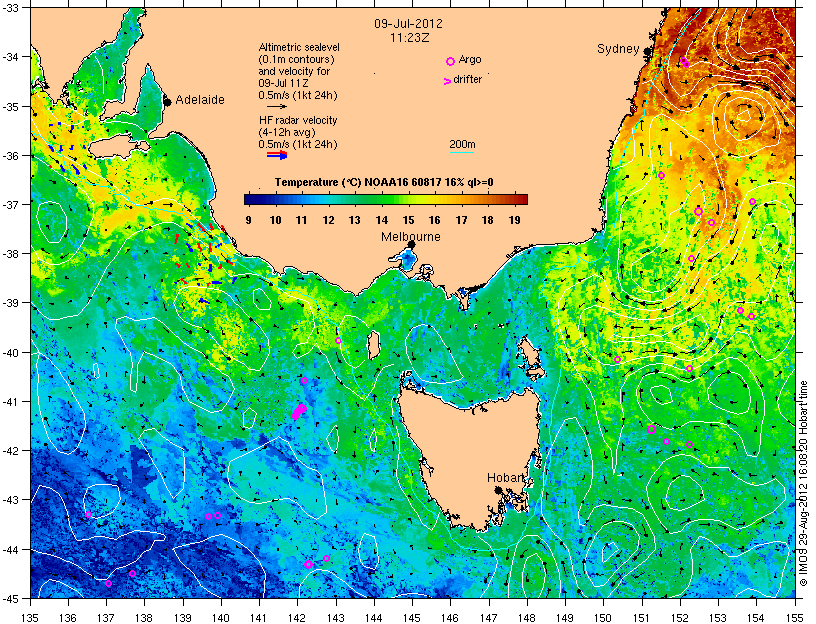Click the Adelaide city label
The height and width of the screenshot is (624, 816).
click(x=200, y=99)
